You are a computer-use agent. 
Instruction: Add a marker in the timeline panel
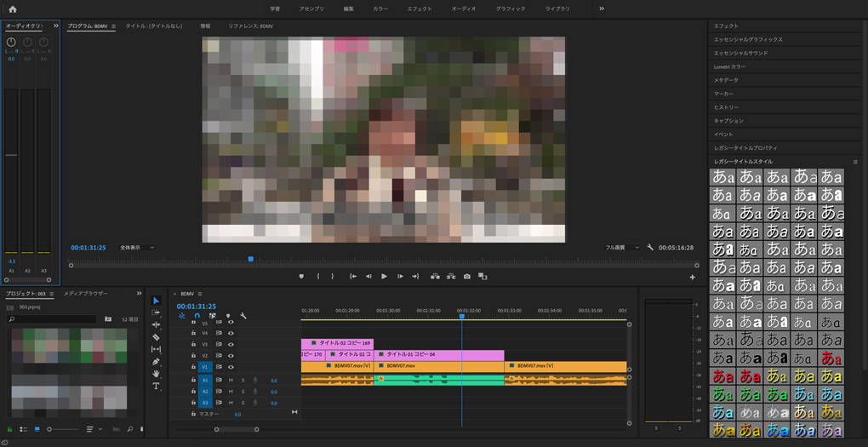click(227, 316)
